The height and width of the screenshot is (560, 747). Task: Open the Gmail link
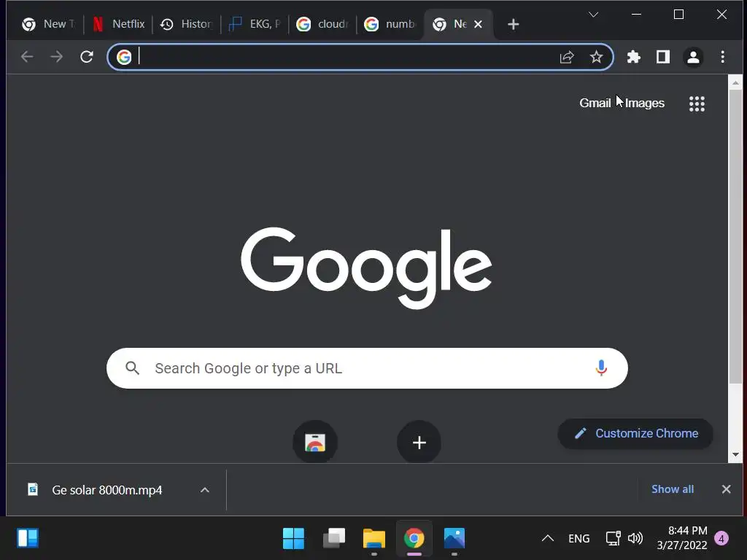tap(595, 103)
